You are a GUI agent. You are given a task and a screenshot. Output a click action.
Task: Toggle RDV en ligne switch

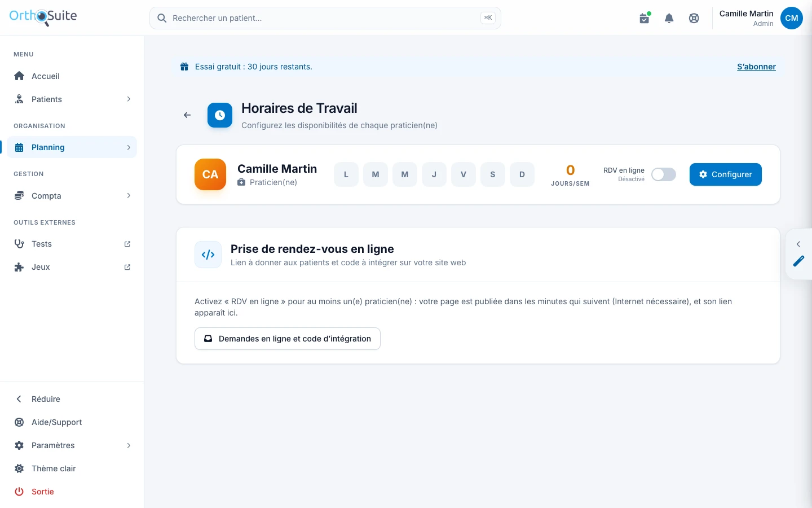click(664, 174)
